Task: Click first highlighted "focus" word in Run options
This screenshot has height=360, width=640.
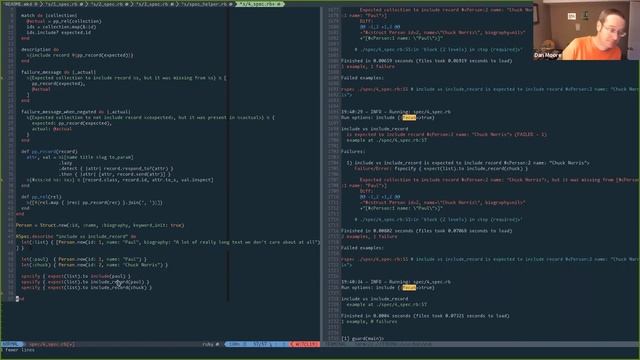Action: pos(409,118)
